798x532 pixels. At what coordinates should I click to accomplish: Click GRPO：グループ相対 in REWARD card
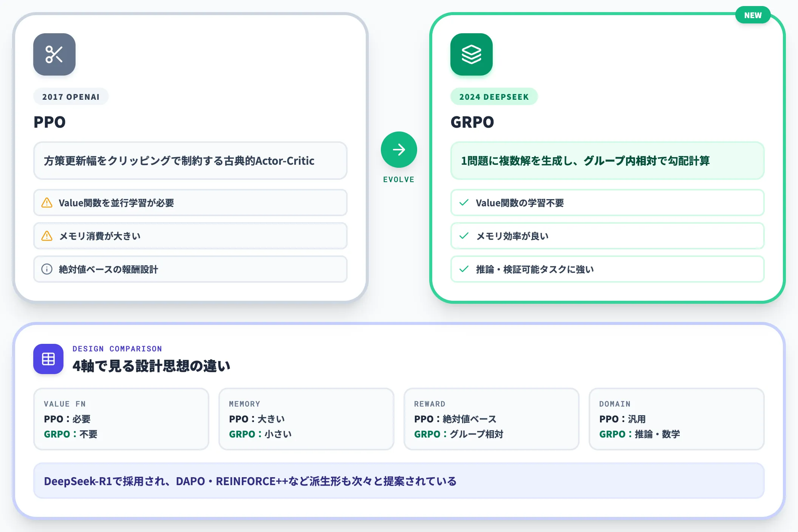pos(459,434)
